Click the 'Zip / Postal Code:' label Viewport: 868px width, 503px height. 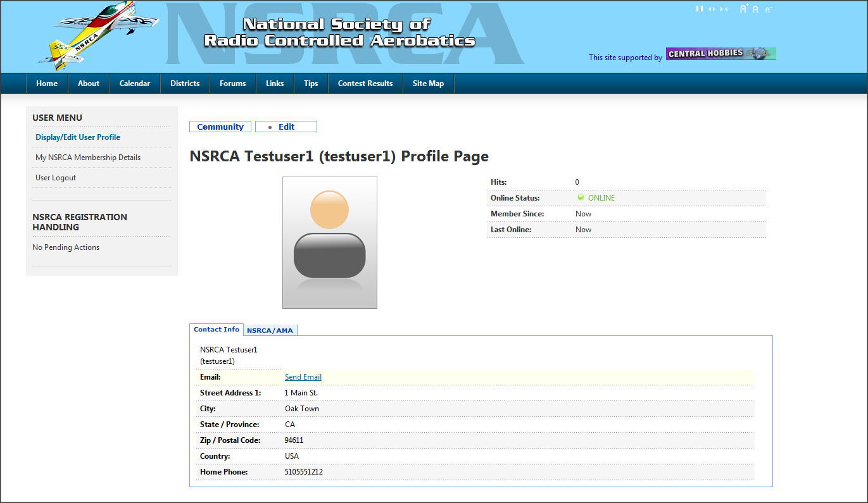click(230, 440)
